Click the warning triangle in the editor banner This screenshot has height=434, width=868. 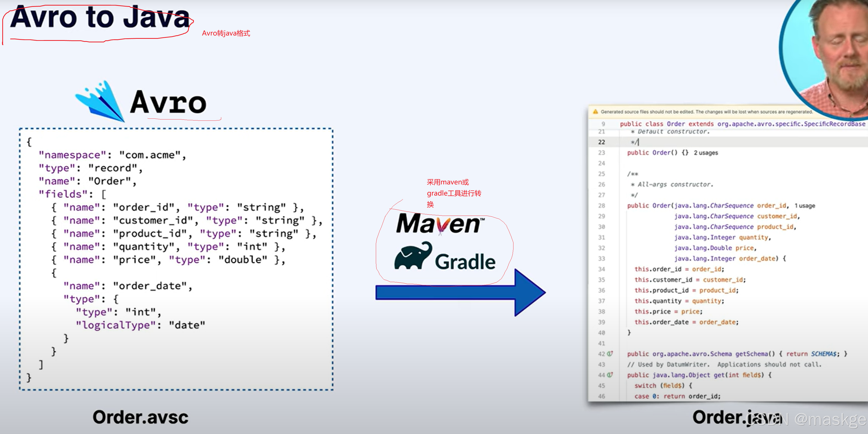[595, 112]
